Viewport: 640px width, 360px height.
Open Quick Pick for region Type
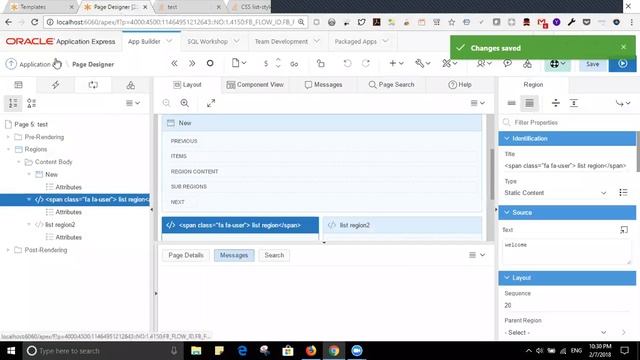coord(623,192)
